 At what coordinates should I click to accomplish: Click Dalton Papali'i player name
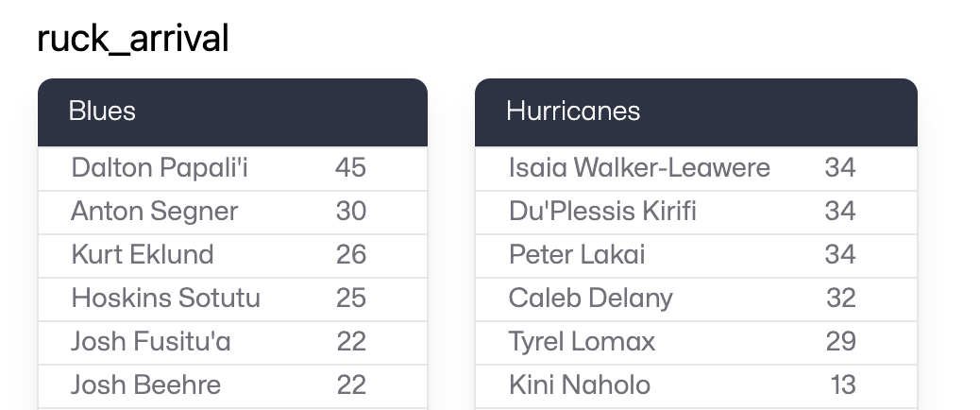point(160,168)
